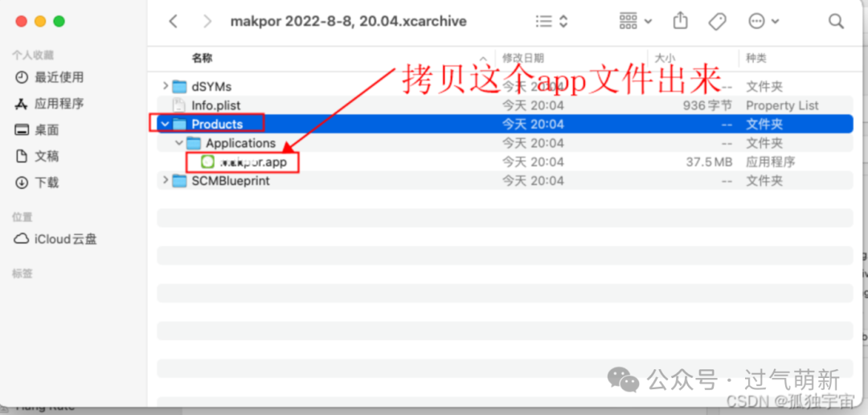The width and height of the screenshot is (868, 415).
Task: Select the Info.plist file
Action: [x=216, y=105]
